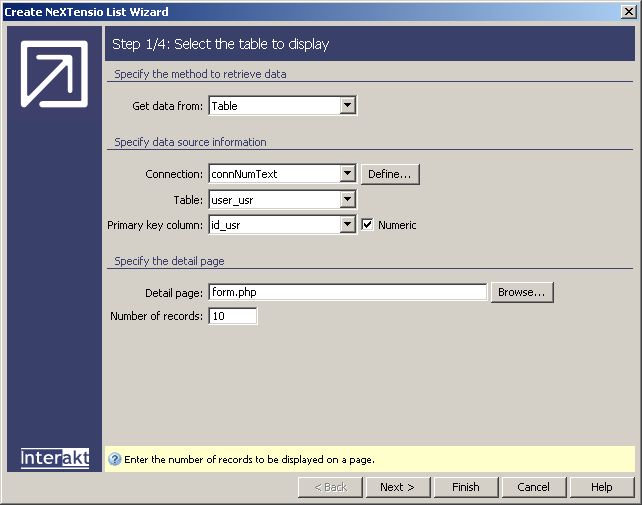
Task: Click Browse... to choose detail page
Action: 521,292
